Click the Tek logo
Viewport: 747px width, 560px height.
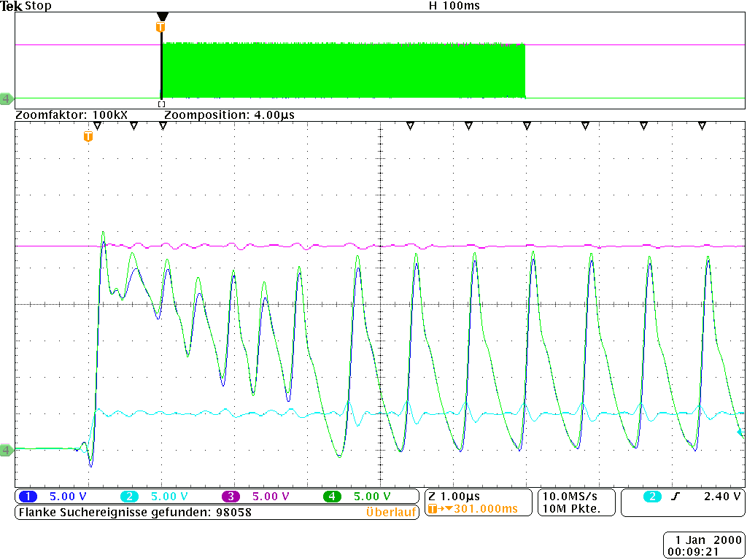point(11,6)
